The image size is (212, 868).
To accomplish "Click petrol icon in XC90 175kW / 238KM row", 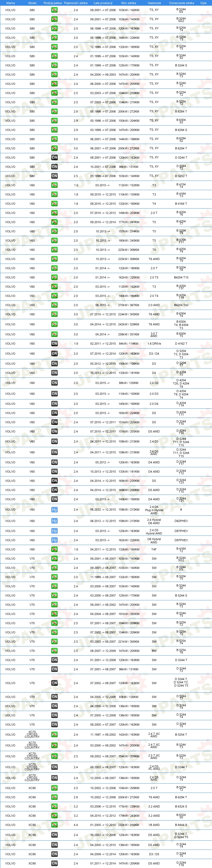I will click(54, 807).
